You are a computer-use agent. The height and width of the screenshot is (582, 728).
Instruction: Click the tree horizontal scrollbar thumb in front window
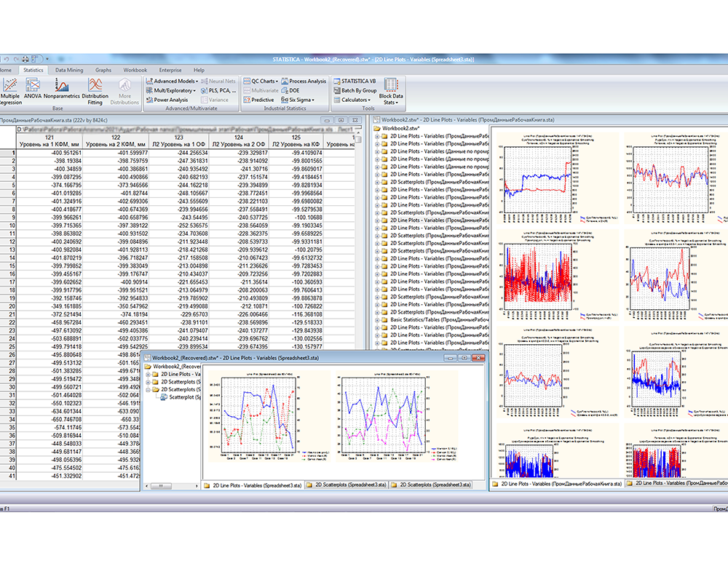[161, 486]
